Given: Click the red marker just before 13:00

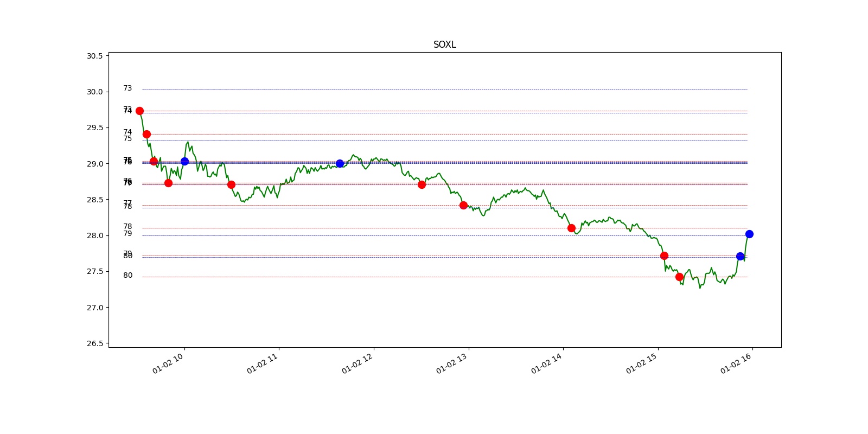Looking at the screenshot, I should pos(463,205).
